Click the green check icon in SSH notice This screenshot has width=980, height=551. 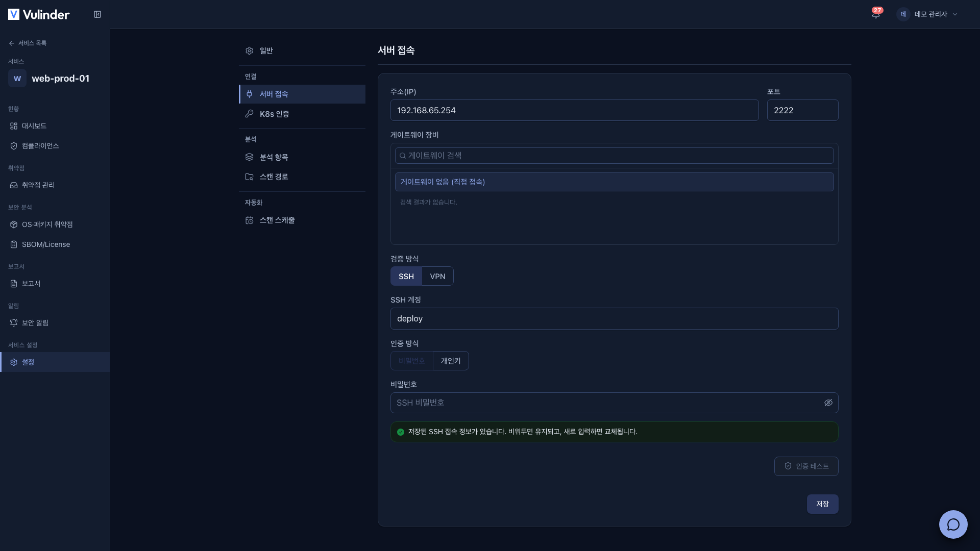[401, 432]
